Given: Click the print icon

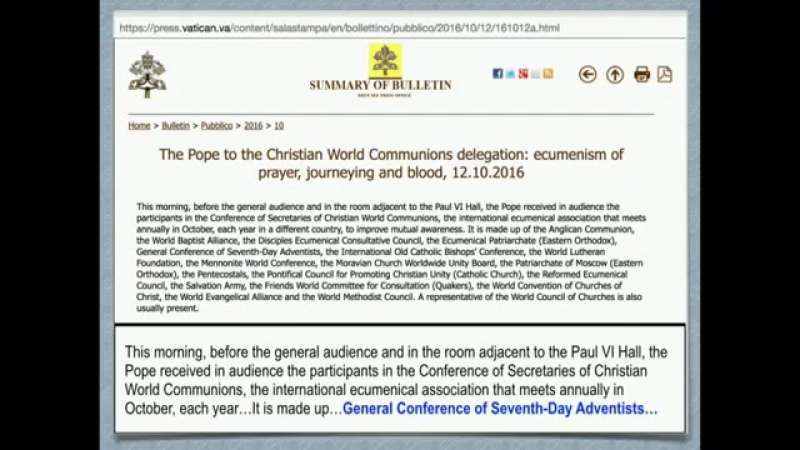Looking at the screenshot, I should click(642, 74).
